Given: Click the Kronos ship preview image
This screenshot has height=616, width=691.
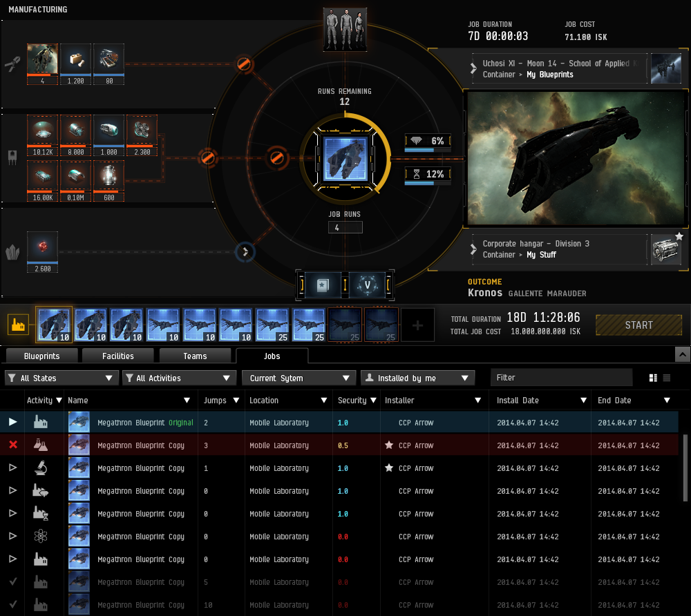Looking at the screenshot, I should pos(576,159).
